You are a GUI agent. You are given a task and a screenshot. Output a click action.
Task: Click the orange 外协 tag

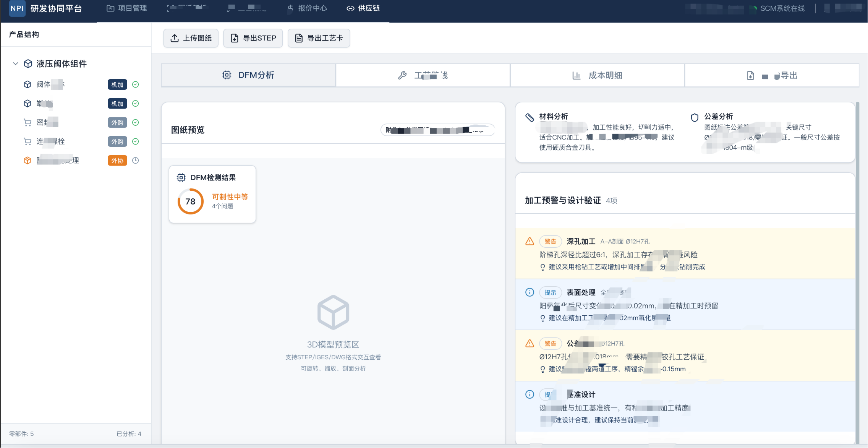(x=117, y=161)
